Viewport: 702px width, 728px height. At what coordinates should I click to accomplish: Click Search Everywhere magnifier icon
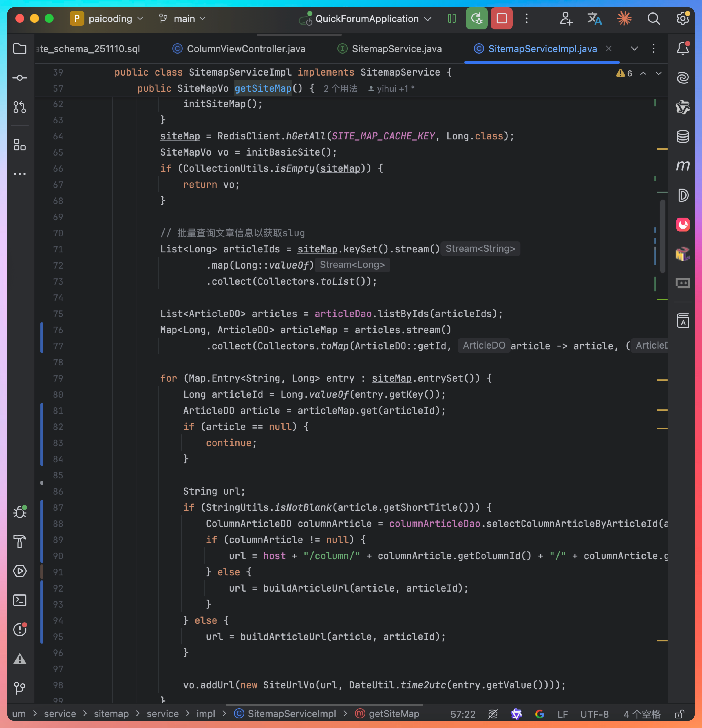coord(653,19)
